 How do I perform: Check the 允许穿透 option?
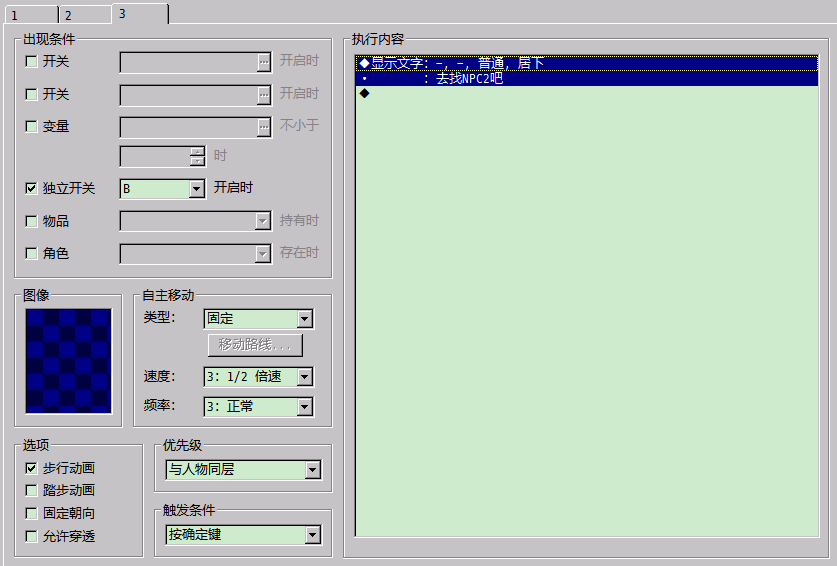(31, 536)
